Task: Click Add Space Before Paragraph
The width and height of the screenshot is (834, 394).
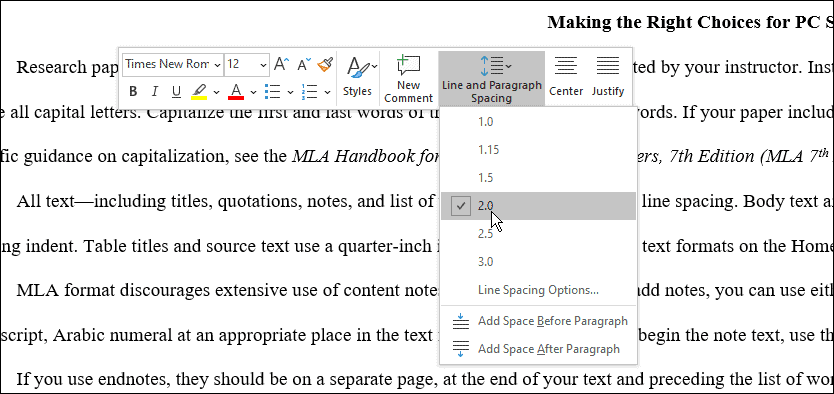Action: click(538, 321)
